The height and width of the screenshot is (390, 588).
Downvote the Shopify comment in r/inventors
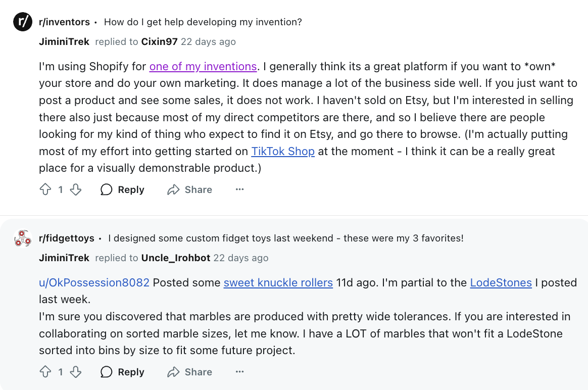tap(76, 189)
